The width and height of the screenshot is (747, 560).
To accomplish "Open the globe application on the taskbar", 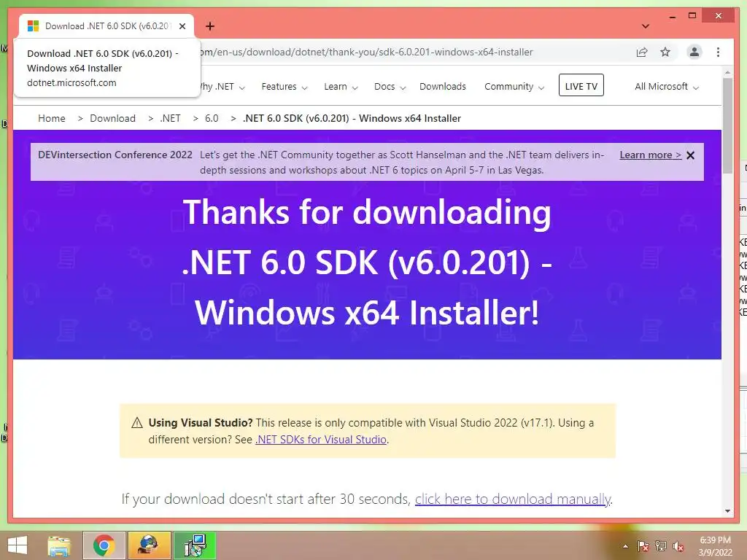I will coord(149,545).
